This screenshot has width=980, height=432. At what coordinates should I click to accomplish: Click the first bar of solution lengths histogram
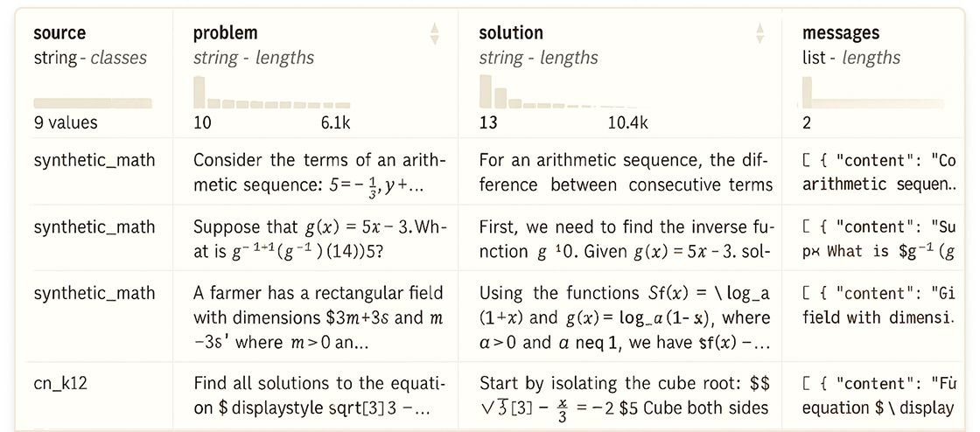coord(485,91)
